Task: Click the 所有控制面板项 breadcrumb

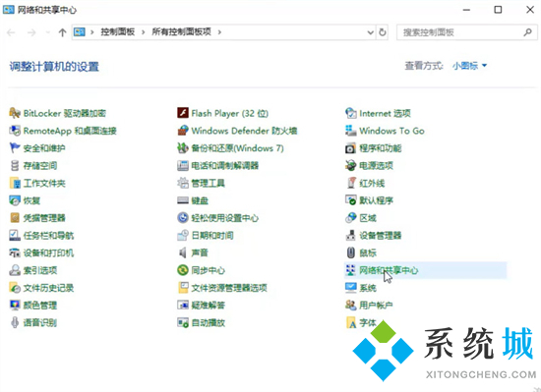Action: pos(182,32)
